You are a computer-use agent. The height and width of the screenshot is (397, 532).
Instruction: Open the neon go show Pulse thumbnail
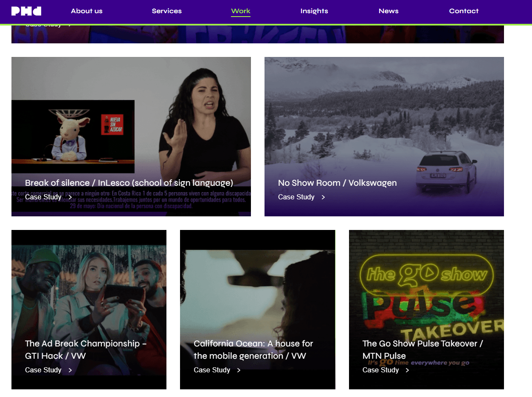[x=426, y=309]
